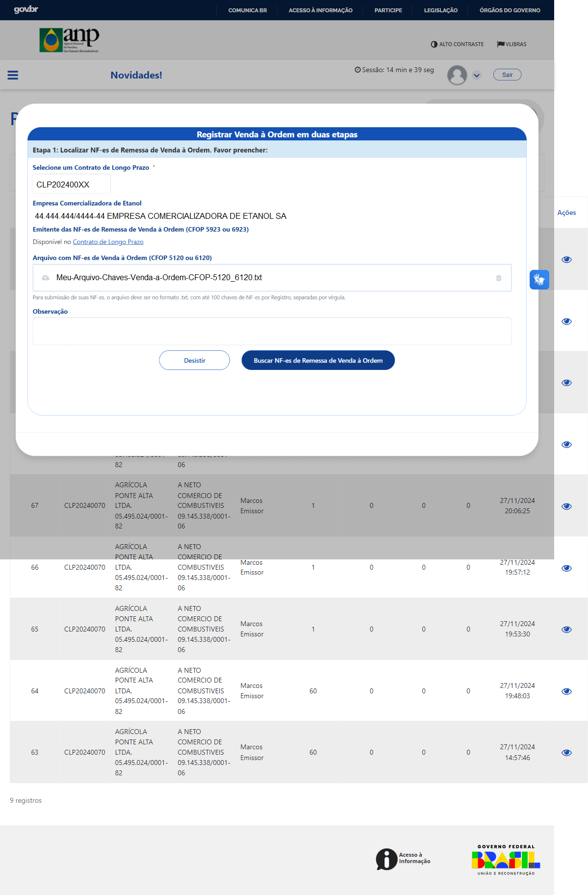Click the Ações column header
The height and width of the screenshot is (895, 588).
tap(566, 212)
